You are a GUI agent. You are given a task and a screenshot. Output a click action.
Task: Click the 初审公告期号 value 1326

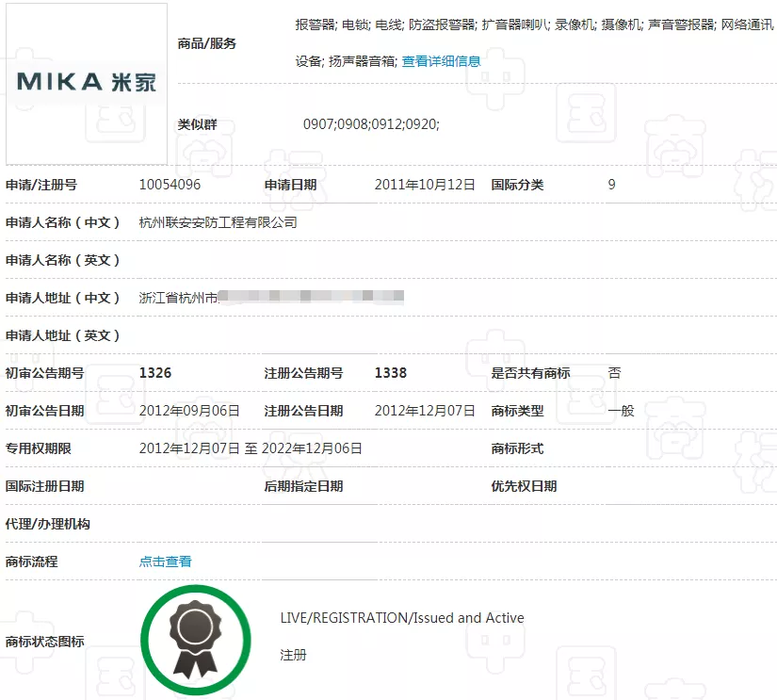tap(156, 373)
